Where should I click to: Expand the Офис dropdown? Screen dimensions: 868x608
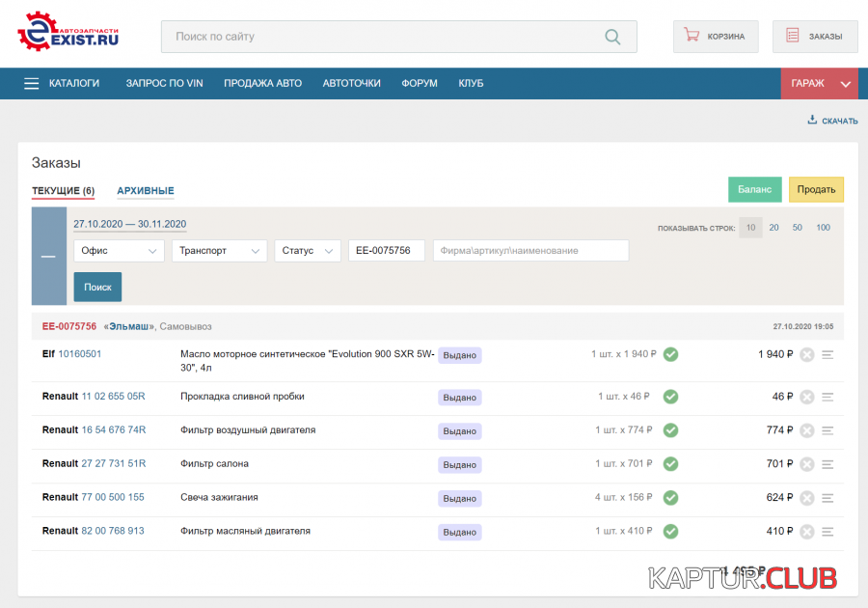119,251
